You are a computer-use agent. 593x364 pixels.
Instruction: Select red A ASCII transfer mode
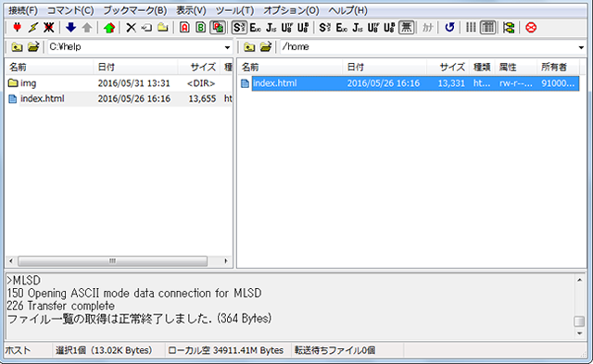pos(184,27)
